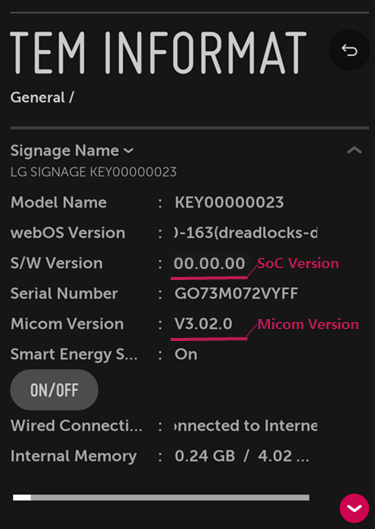Click the Smart Energy S... On value
This screenshot has width=375, height=529.
click(x=186, y=355)
